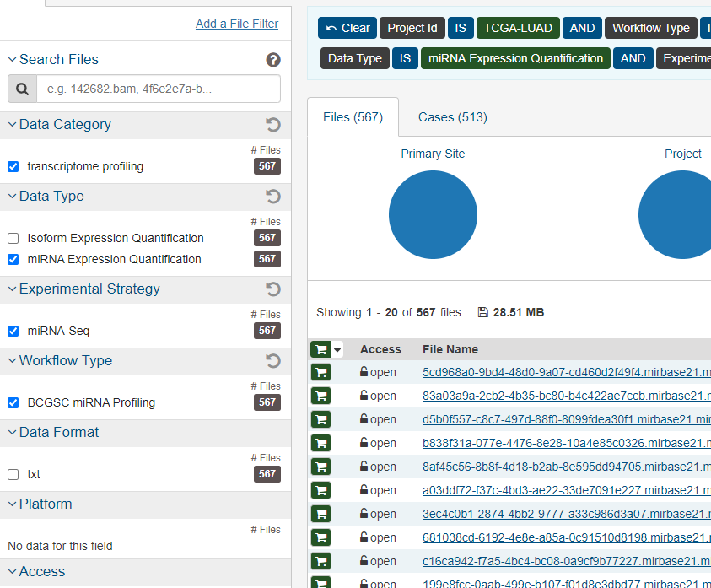Click the open lock icon for file 83a03a9a
This screenshot has width=711, height=588.
364,395
